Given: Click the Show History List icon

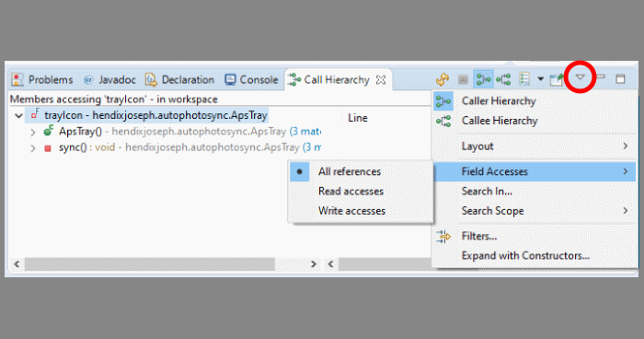Looking at the screenshot, I should click(x=524, y=79).
